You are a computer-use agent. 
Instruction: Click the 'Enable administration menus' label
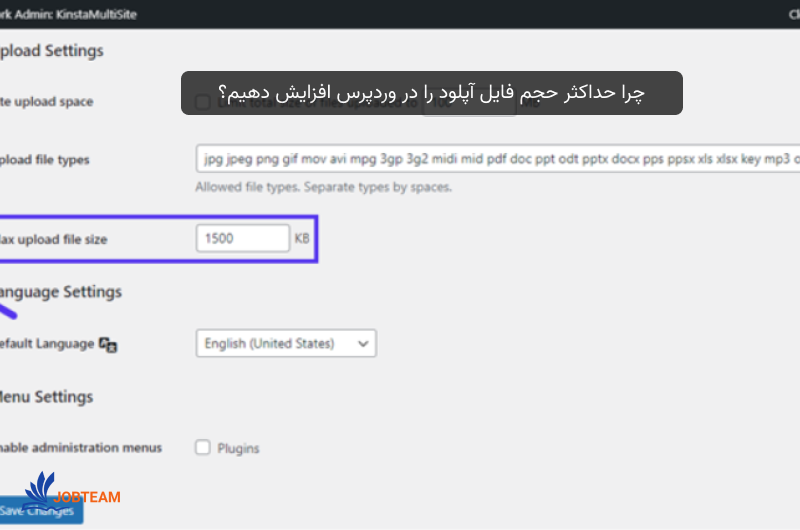[81, 447]
